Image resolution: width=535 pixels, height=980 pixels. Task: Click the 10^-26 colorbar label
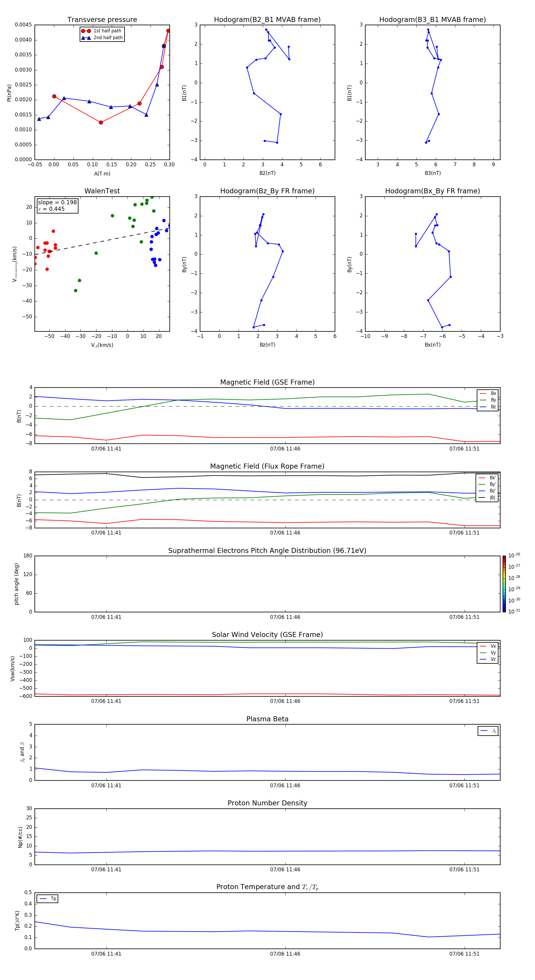(514, 555)
